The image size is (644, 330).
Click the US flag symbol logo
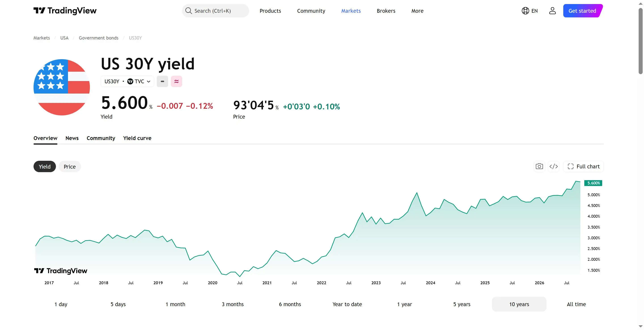tap(62, 87)
